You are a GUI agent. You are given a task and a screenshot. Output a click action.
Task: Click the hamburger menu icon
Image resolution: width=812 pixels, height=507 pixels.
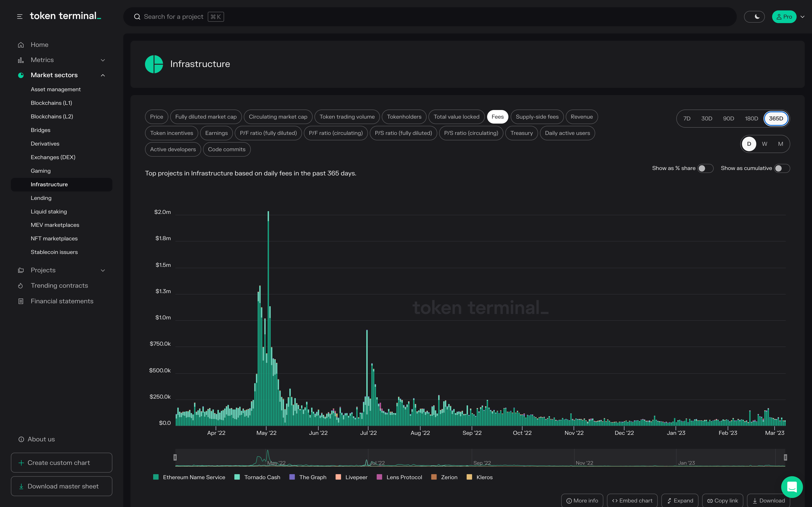(20, 17)
